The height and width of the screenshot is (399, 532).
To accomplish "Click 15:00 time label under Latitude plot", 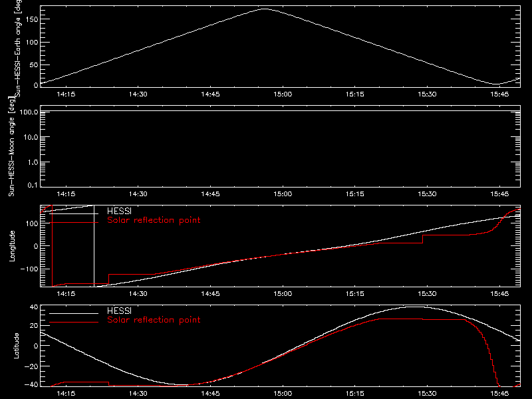I will pos(283,394).
